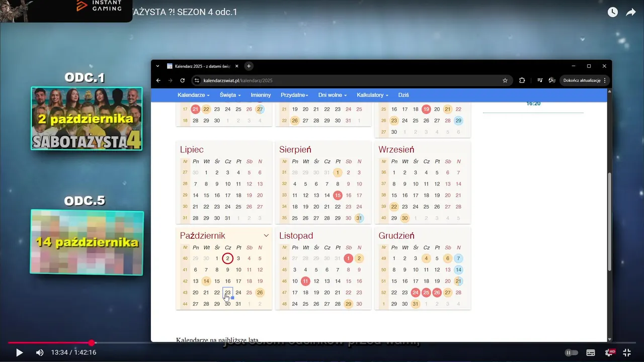This screenshot has width=644, height=362.
Task: Select the Kalendarz 2025 browser tab
Action: click(203, 66)
